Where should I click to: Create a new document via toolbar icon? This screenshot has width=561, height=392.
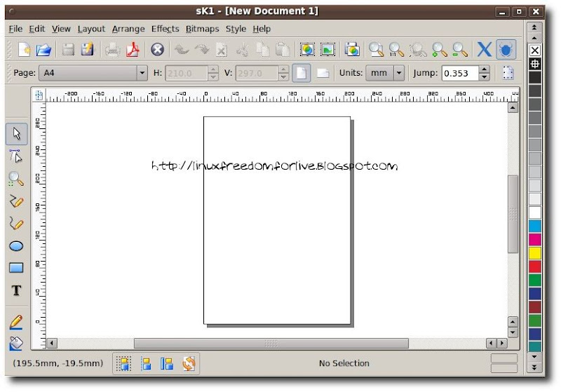(x=25, y=49)
